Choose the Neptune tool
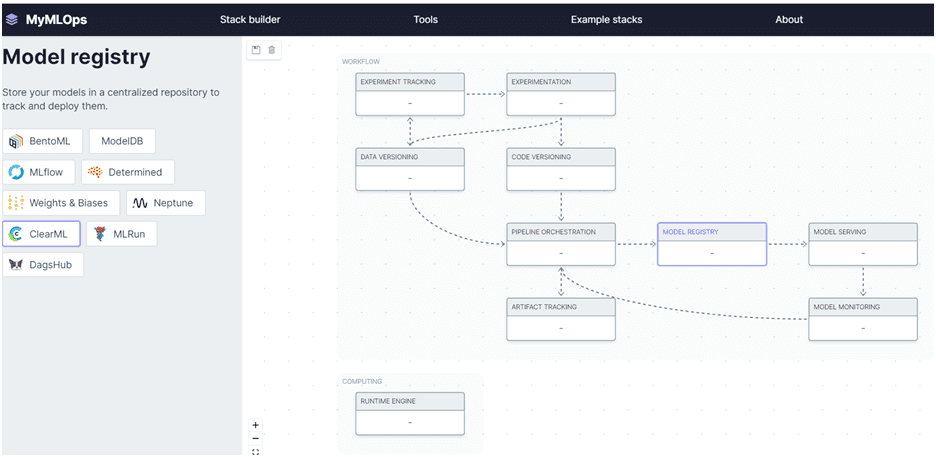Screen dimensions: 936x457 (x=166, y=203)
